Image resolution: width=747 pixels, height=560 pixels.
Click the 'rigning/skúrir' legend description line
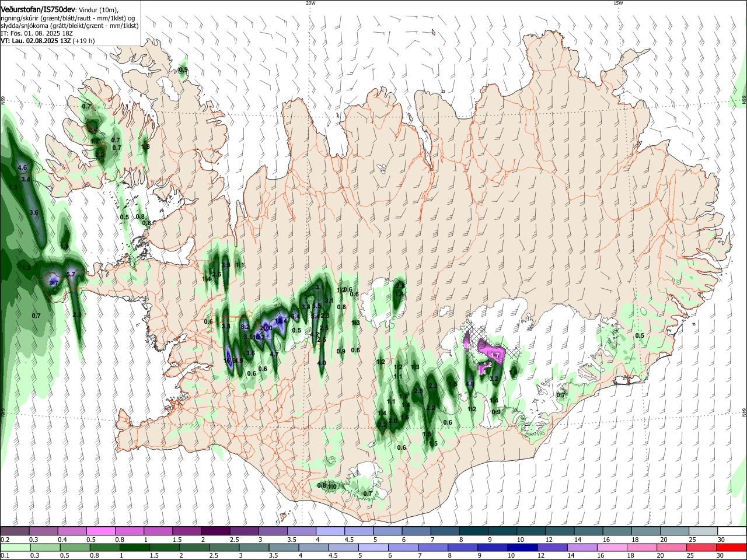tap(68, 18)
